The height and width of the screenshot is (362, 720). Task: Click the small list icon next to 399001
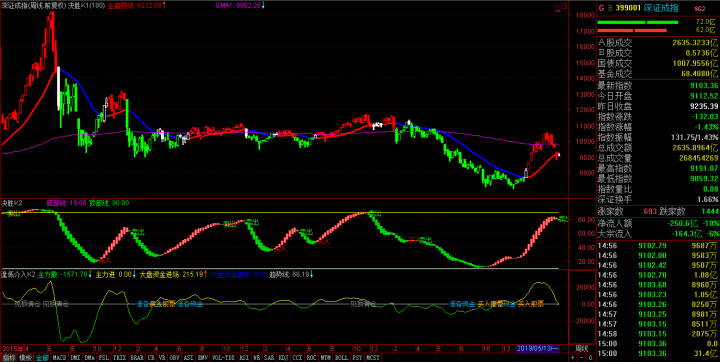pyautogui.click(x=610, y=8)
